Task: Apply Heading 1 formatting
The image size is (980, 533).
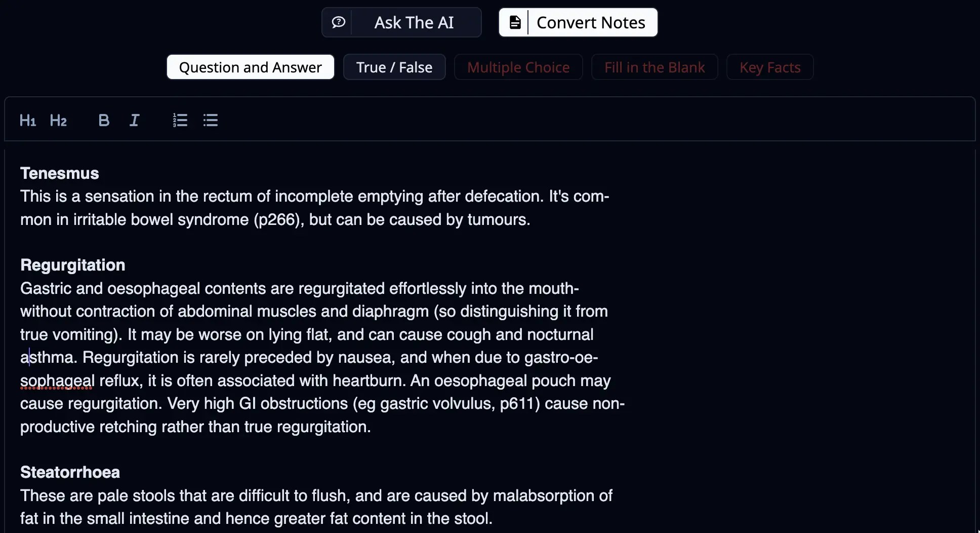Action: [x=27, y=120]
